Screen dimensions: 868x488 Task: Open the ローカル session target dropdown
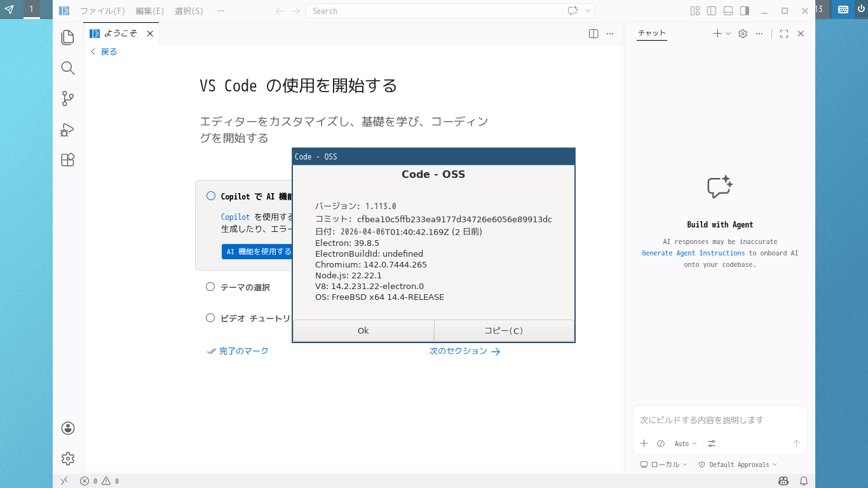(663, 464)
